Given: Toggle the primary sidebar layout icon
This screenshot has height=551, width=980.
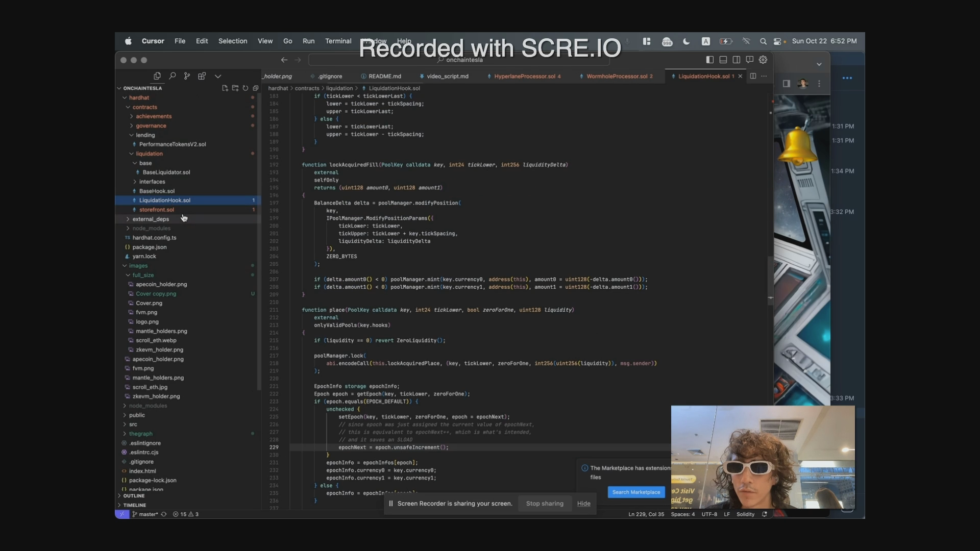Looking at the screenshot, I should (x=710, y=60).
